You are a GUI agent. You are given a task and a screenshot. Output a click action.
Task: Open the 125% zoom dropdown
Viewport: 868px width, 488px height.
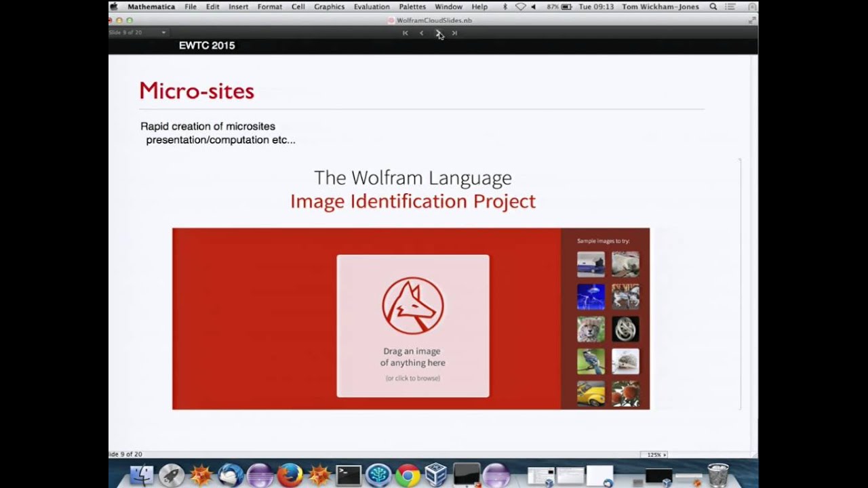click(654, 455)
